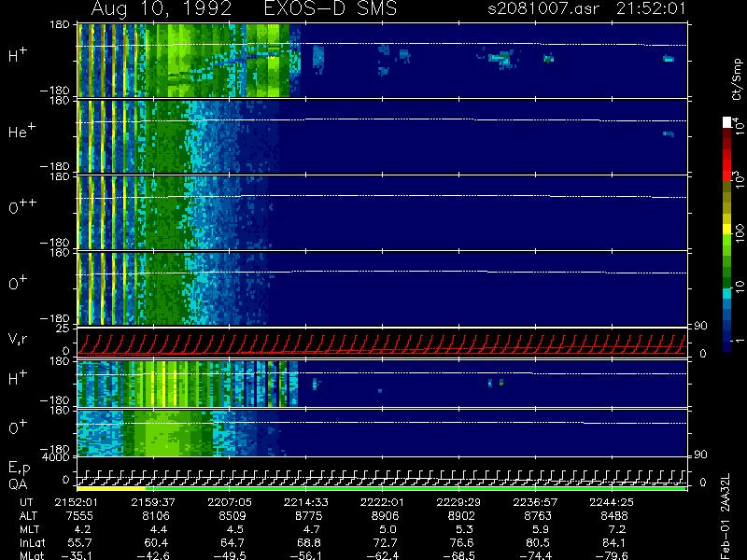Click the UT value '2214:33'
Image resolution: width=747 pixels, height=560 pixels.
pyautogui.click(x=306, y=502)
